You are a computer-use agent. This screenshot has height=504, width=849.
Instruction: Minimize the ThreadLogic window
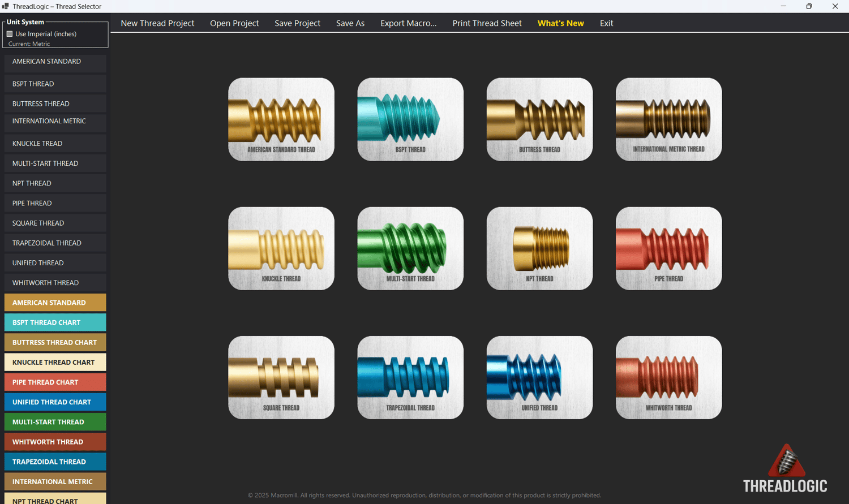[783, 6]
